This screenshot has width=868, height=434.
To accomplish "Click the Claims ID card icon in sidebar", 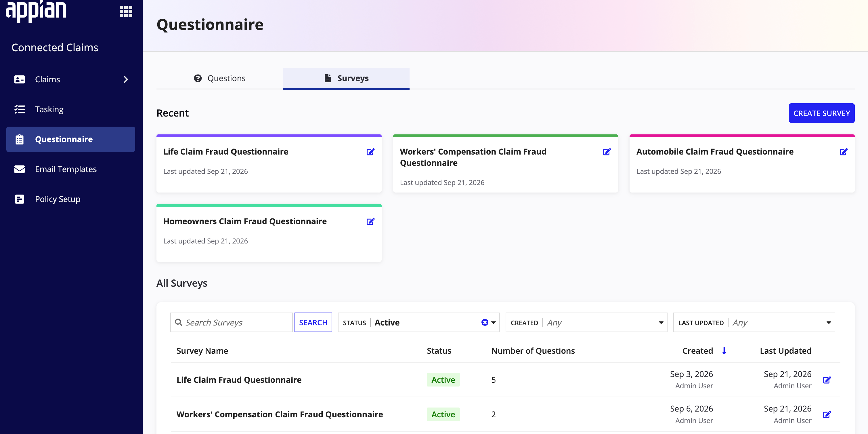I will (x=20, y=79).
